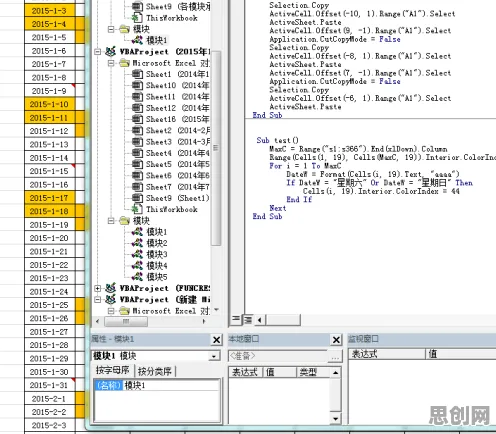Click the 模块2 module icon
This screenshot has width=496, height=434.
pos(137,243)
